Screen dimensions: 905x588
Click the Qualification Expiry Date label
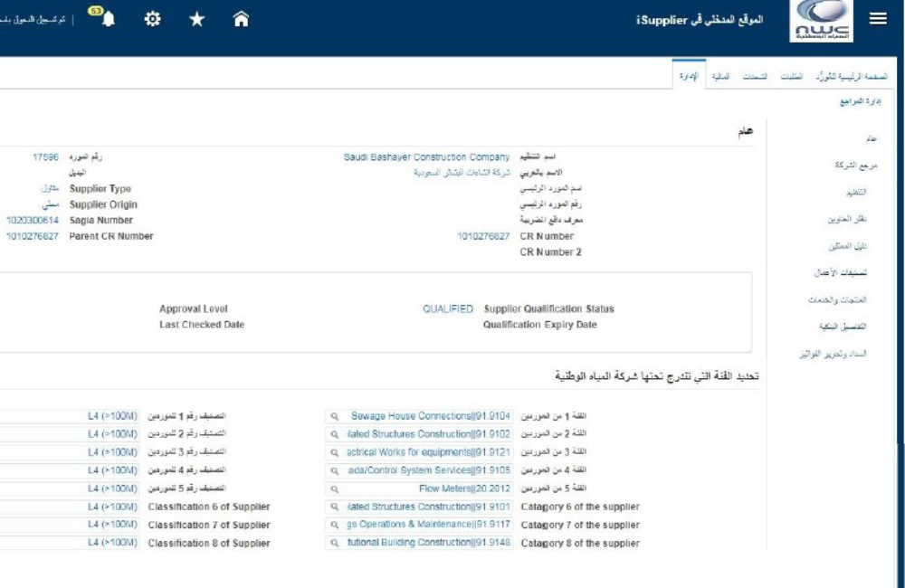[x=539, y=325]
